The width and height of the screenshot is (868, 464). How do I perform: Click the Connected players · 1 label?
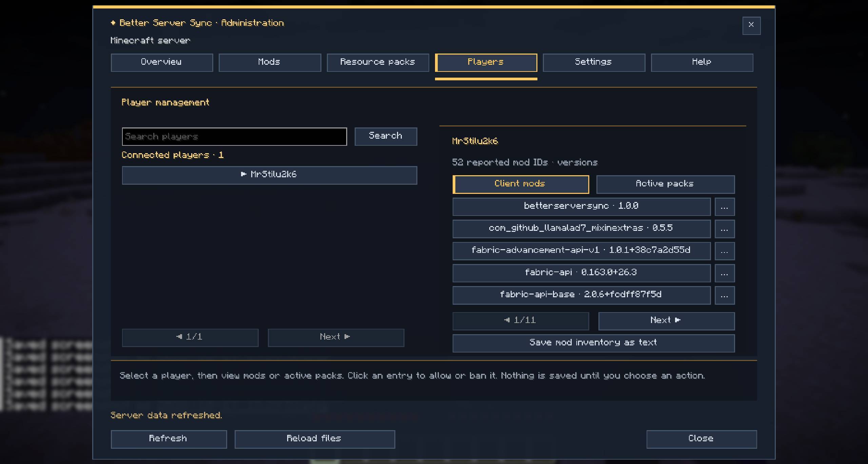coord(173,155)
